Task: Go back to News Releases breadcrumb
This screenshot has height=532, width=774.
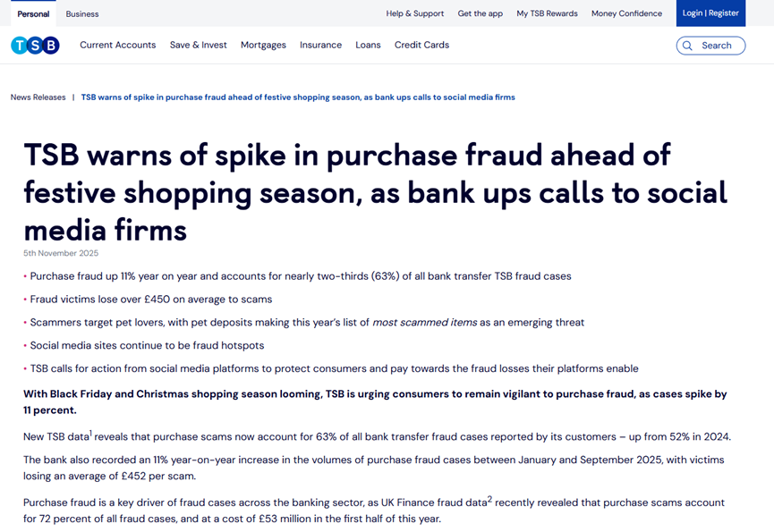Action: click(38, 97)
